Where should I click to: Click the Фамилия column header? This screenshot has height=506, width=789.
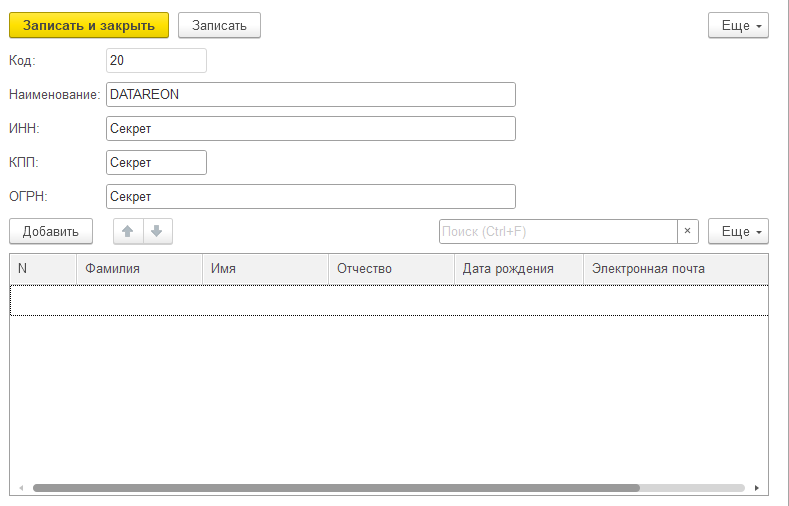[x=140, y=269]
